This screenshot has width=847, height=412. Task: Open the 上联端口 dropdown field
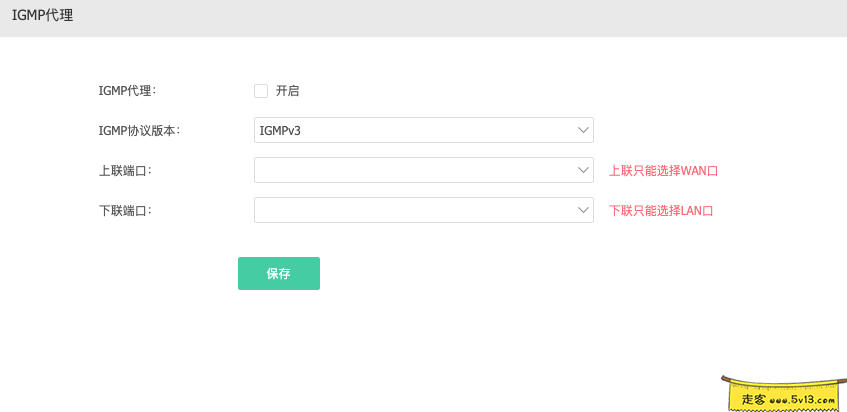point(423,170)
